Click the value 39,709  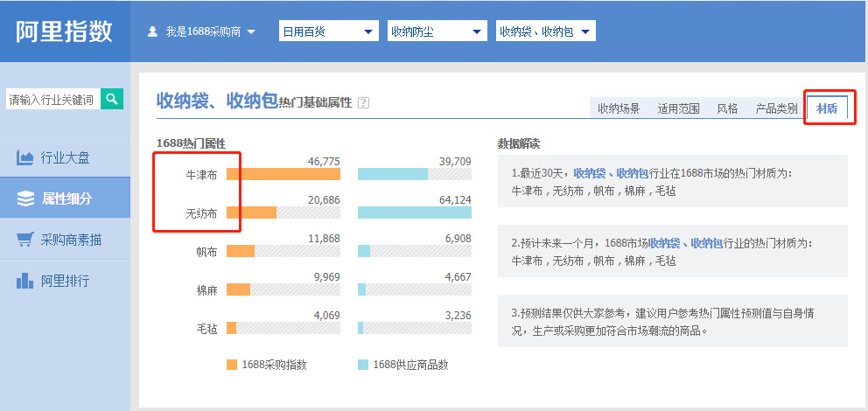click(x=455, y=162)
